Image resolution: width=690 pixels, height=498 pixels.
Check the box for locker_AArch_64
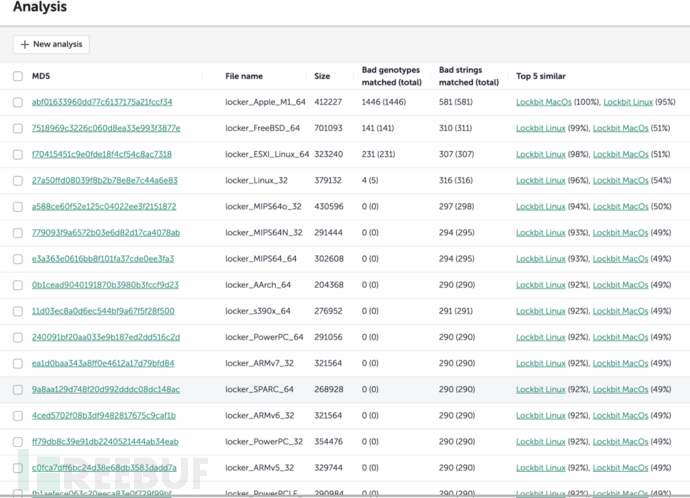point(18,285)
